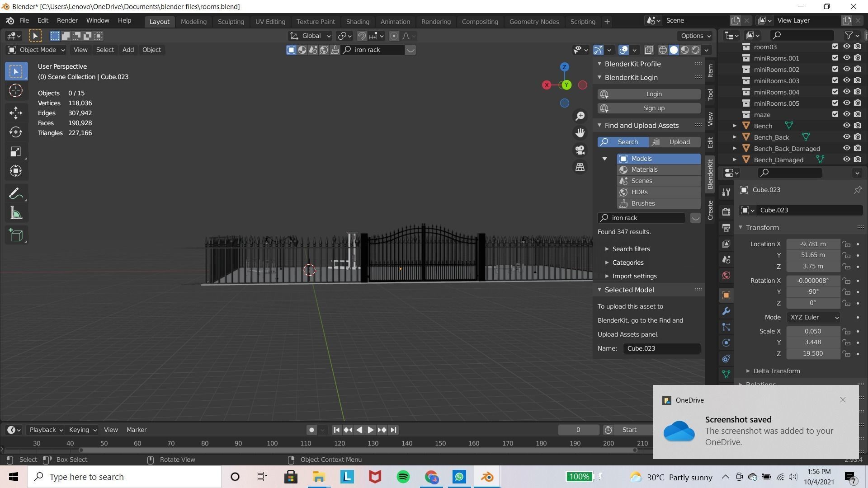868x488 pixels.
Task: Toggle viewport overlays display
Action: point(623,50)
